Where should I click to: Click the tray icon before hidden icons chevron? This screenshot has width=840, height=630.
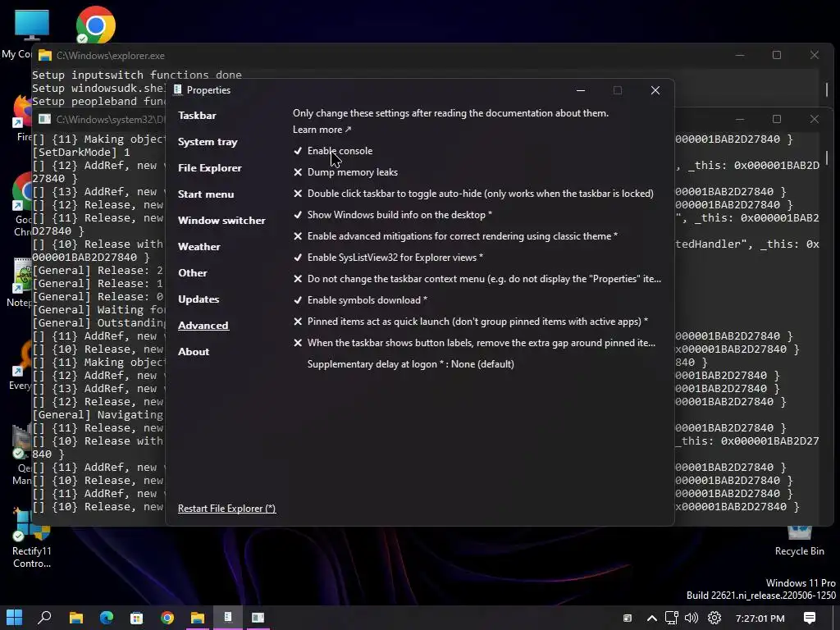point(628,619)
